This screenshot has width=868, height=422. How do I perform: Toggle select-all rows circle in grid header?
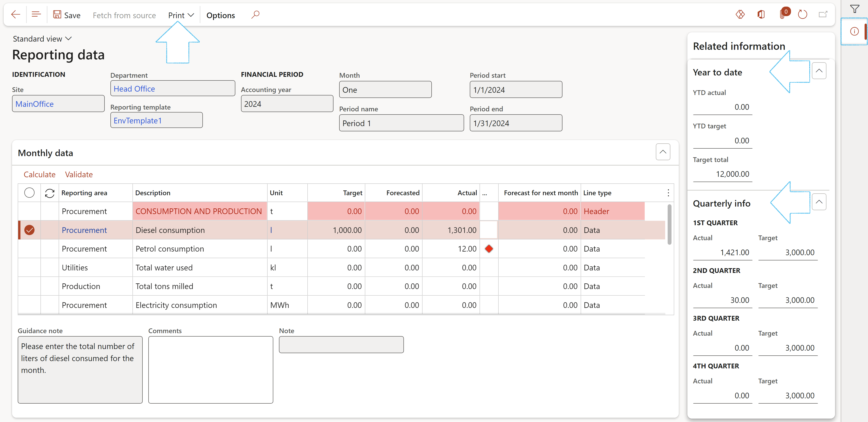(x=29, y=193)
